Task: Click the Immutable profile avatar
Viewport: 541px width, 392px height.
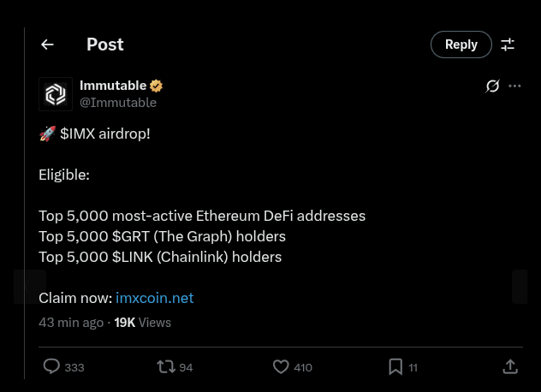Action: coord(56,94)
